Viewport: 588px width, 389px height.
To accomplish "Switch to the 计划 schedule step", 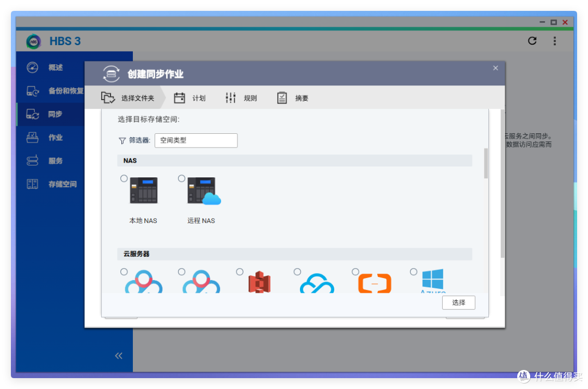I will click(190, 98).
